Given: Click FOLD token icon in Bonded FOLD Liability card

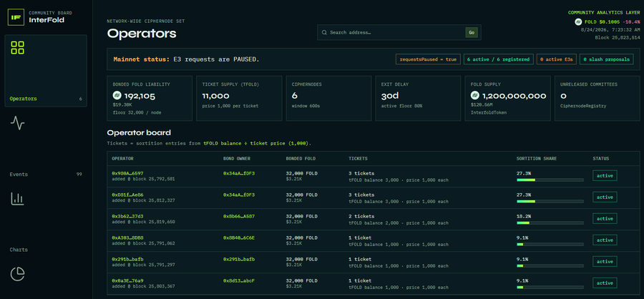Looking at the screenshot, I should click(x=117, y=96).
